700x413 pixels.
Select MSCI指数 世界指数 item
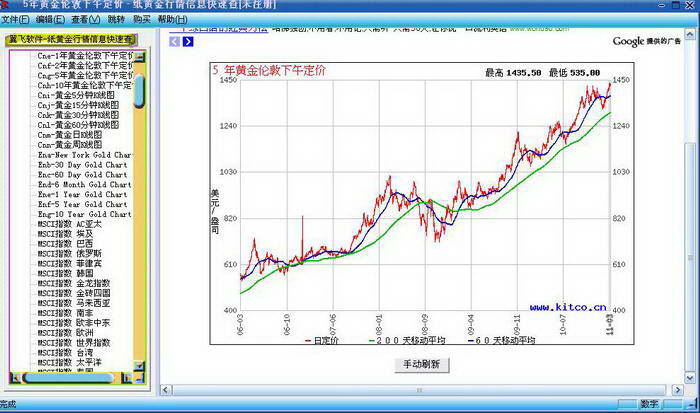(74, 343)
